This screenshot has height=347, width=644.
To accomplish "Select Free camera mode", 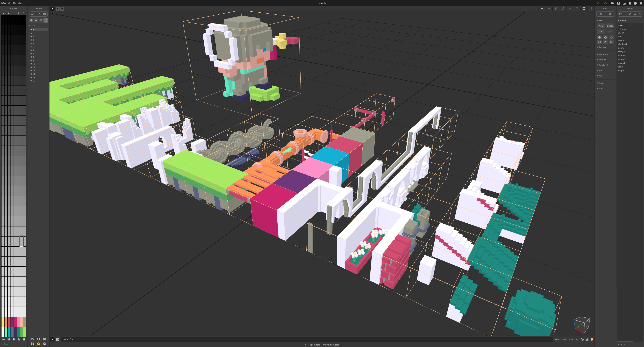I will click(x=563, y=339).
